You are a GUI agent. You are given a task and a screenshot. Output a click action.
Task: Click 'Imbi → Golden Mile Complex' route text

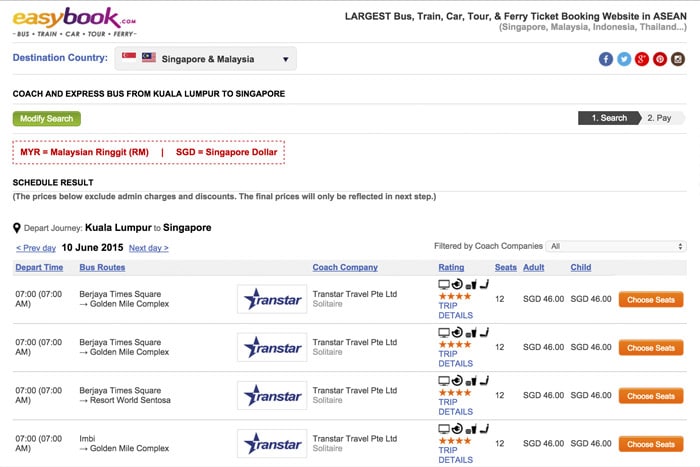(124, 443)
